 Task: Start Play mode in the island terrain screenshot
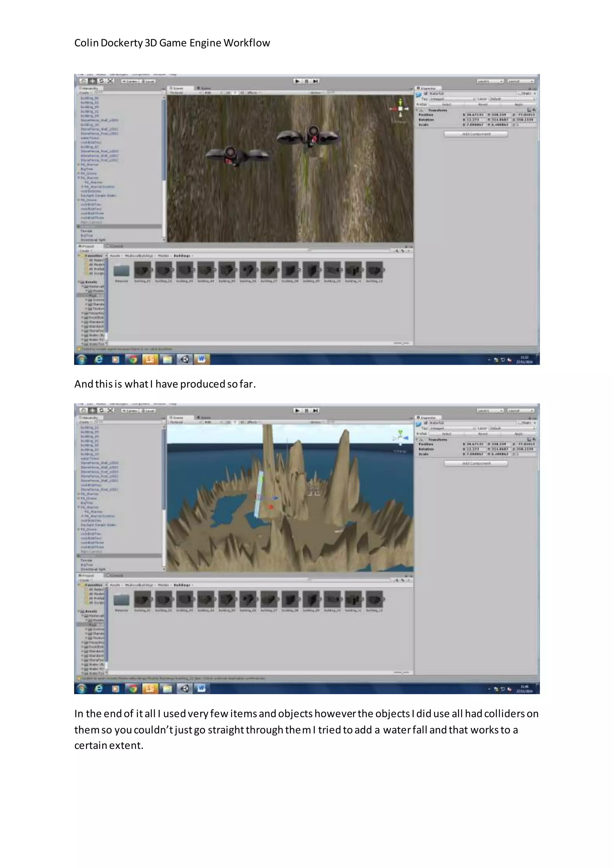pos(297,410)
